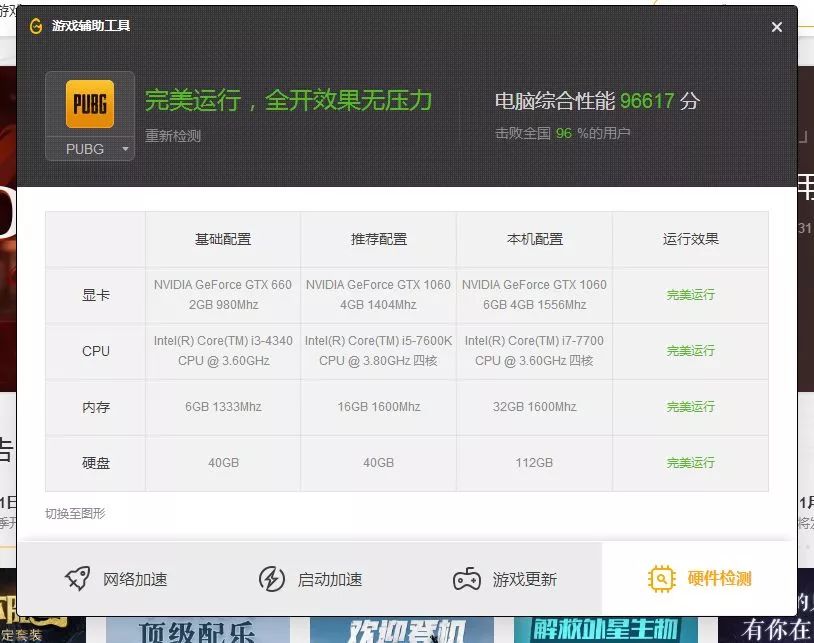
Task: Click the 本机配置 column header
Action: point(535,239)
